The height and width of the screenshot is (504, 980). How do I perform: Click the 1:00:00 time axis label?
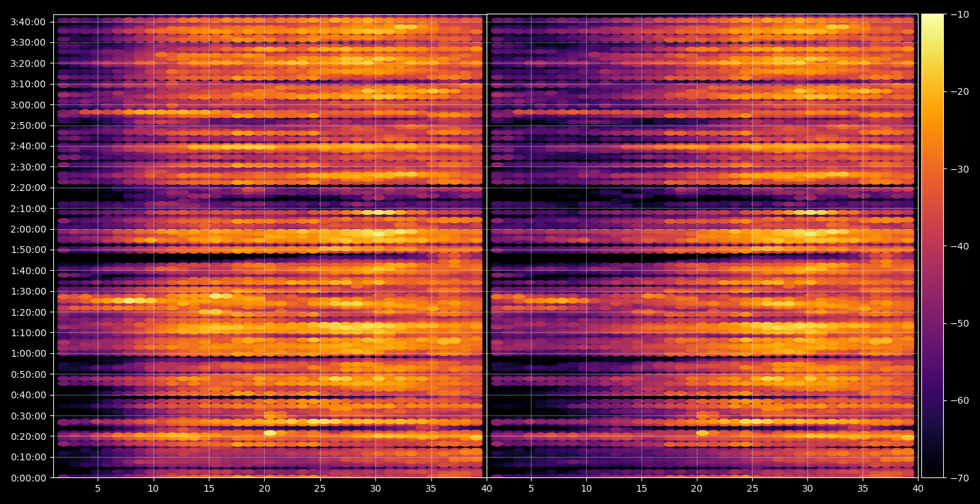click(28, 353)
